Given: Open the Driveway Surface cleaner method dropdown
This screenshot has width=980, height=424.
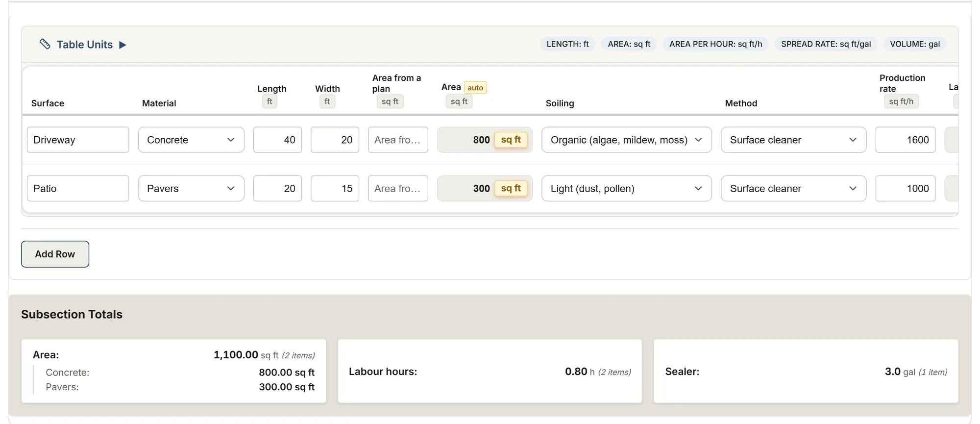Looking at the screenshot, I should [x=793, y=140].
